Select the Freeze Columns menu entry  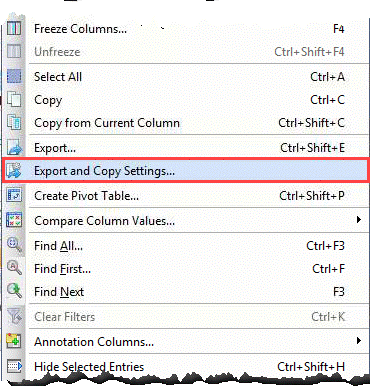(x=186, y=29)
